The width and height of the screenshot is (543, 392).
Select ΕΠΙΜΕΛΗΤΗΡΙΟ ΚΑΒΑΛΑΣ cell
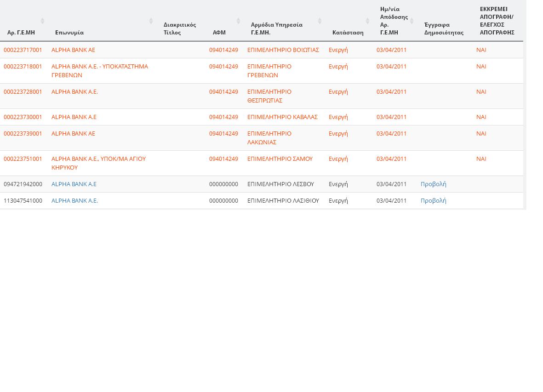(x=282, y=117)
